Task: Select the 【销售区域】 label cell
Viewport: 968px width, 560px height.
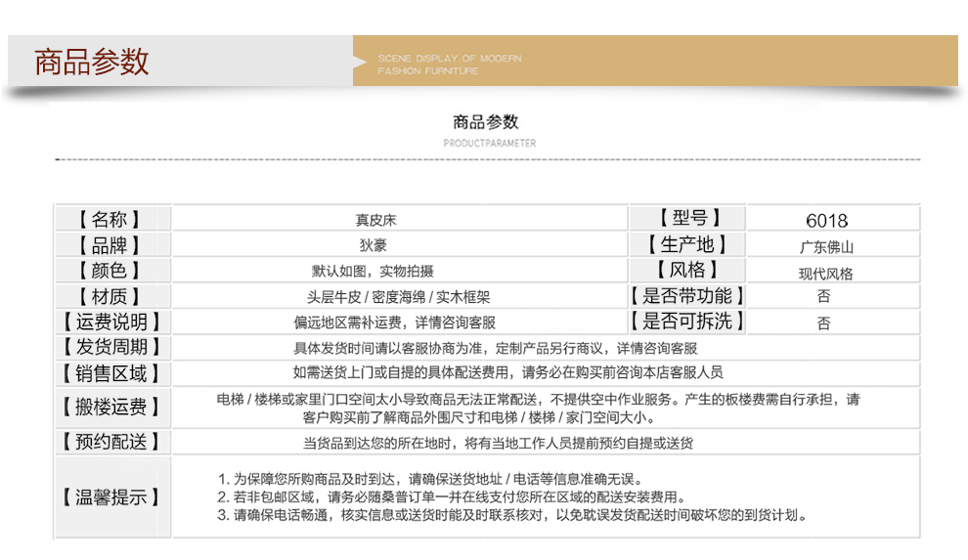Action: pos(112,373)
